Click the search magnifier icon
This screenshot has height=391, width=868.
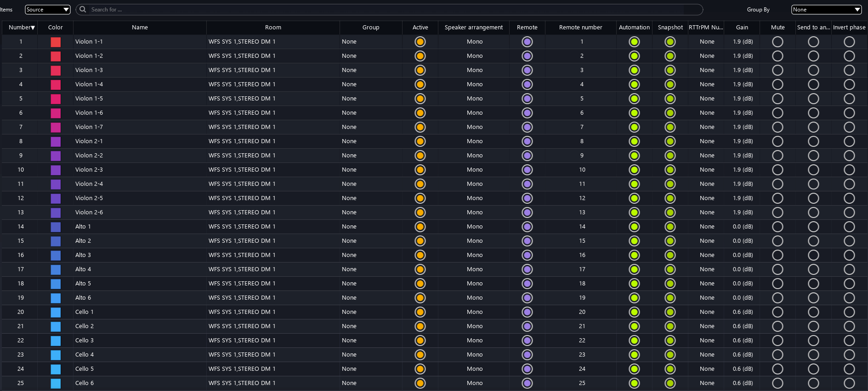click(83, 10)
